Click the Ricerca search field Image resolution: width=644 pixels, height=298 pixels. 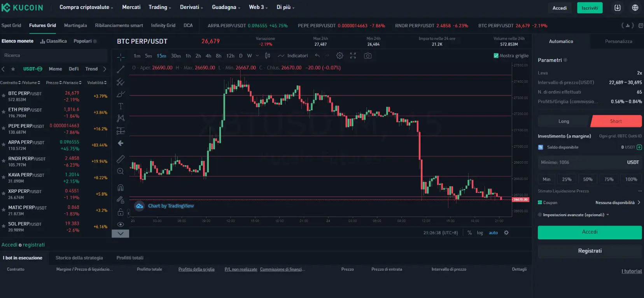tap(54, 55)
